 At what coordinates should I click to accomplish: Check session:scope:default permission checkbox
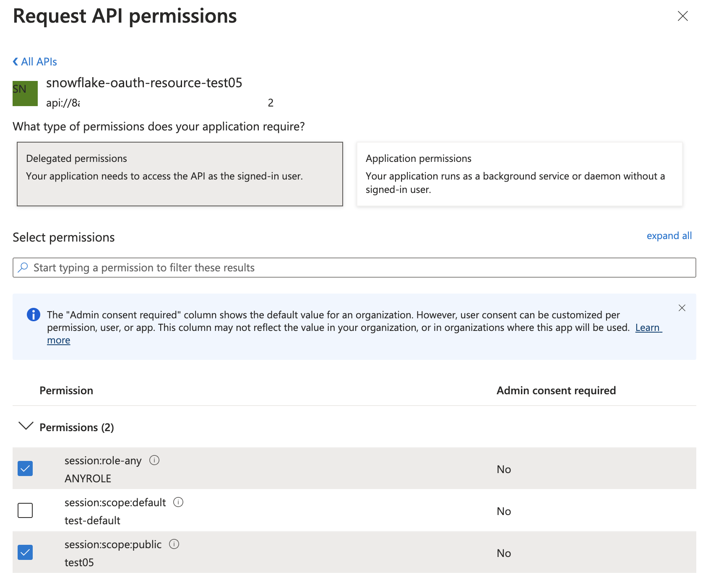25,510
